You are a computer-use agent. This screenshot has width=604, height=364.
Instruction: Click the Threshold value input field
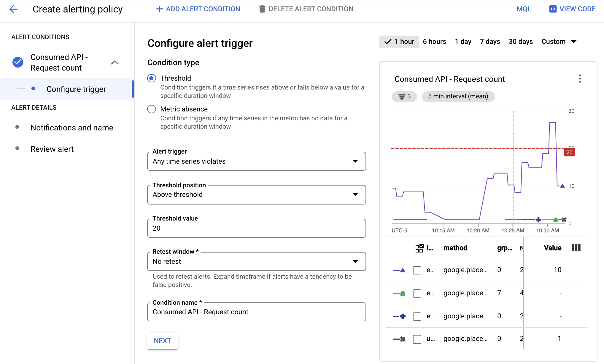pos(257,227)
